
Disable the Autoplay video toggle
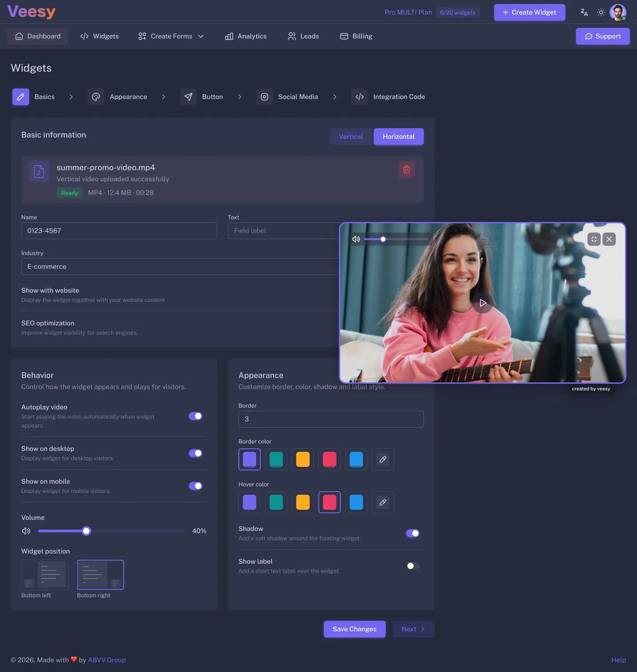196,416
